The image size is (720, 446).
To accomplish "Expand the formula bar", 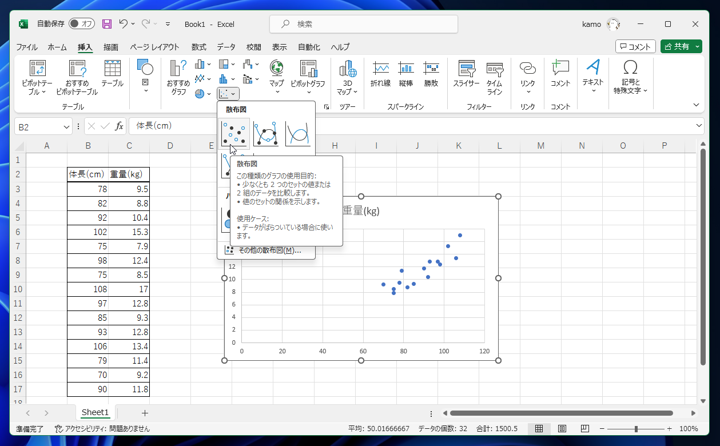I will pyautogui.click(x=698, y=125).
